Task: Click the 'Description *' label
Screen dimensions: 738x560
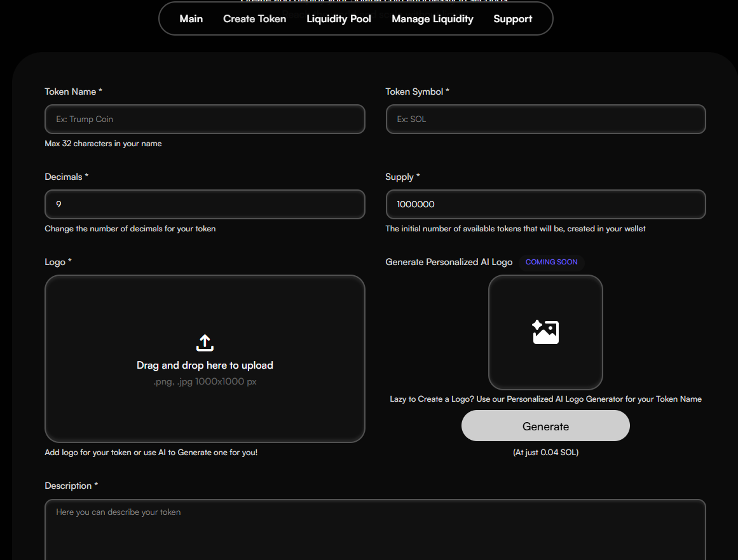Action: click(71, 486)
